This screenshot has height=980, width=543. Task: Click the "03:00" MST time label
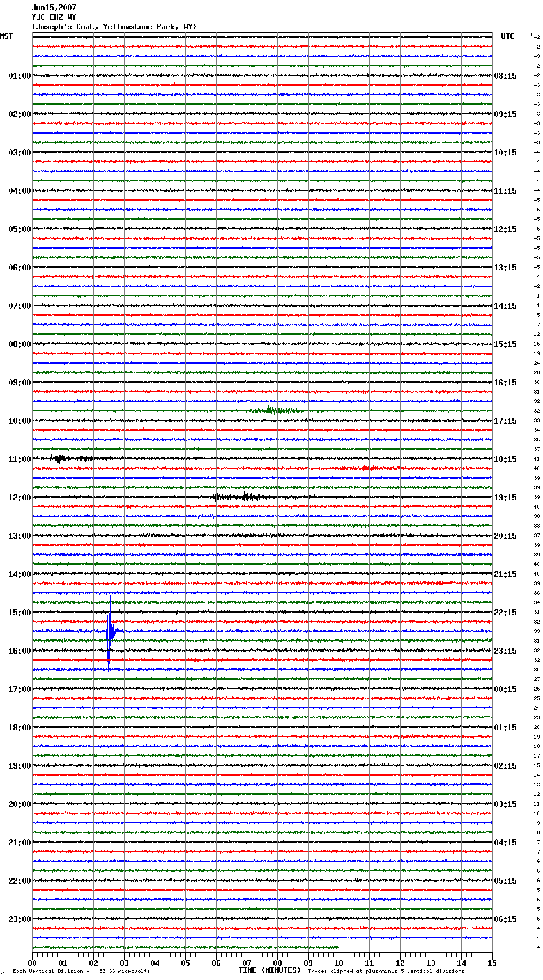[20, 153]
